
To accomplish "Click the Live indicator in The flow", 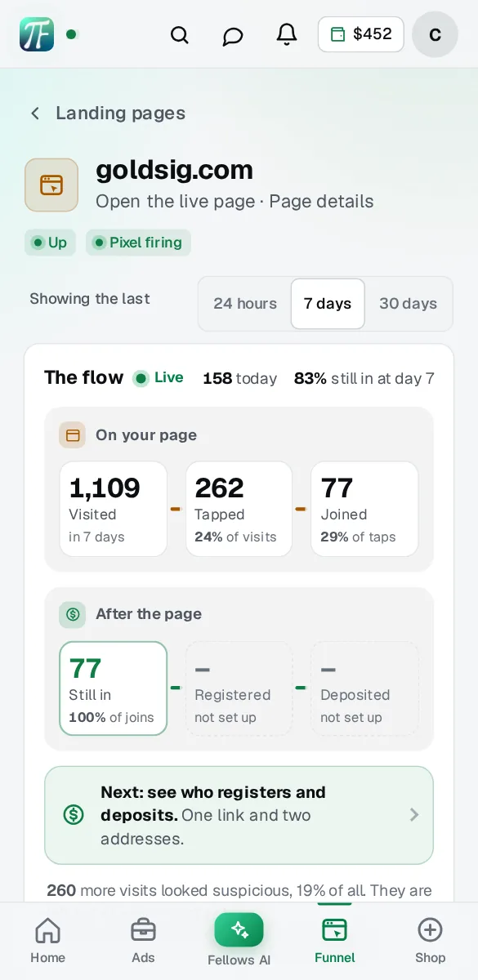I will (159, 377).
